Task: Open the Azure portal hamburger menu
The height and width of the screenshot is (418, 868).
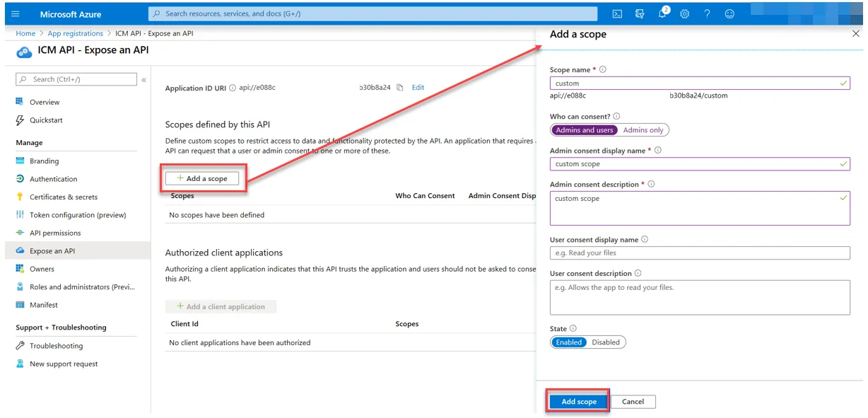Action: coord(16,14)
